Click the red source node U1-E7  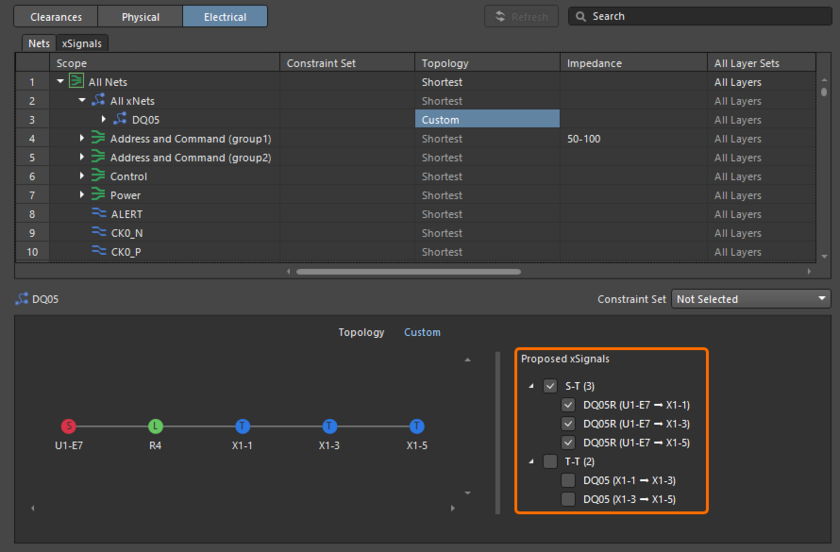pos(69,426)
